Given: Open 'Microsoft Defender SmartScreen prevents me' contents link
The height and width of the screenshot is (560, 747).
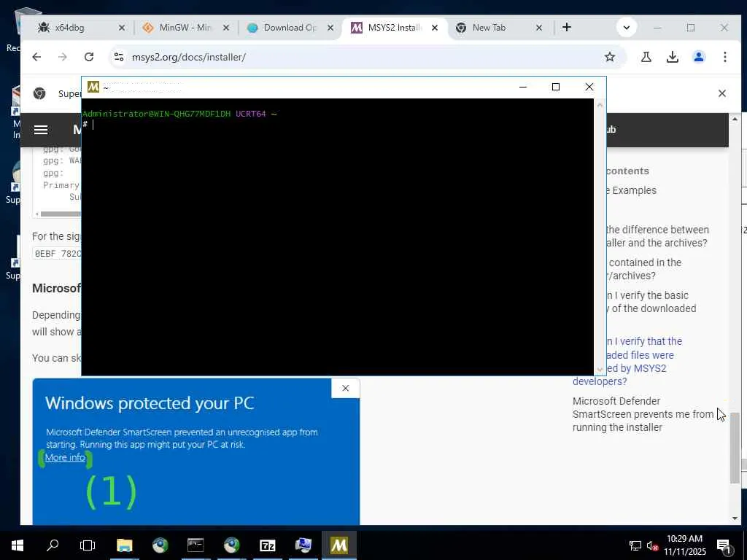Looking at the screenshot, I should [x=643, y=414].
